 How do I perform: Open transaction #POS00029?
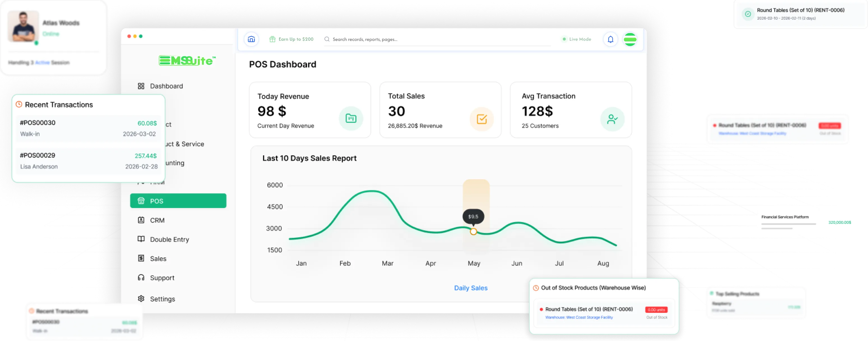pos(88,161)
